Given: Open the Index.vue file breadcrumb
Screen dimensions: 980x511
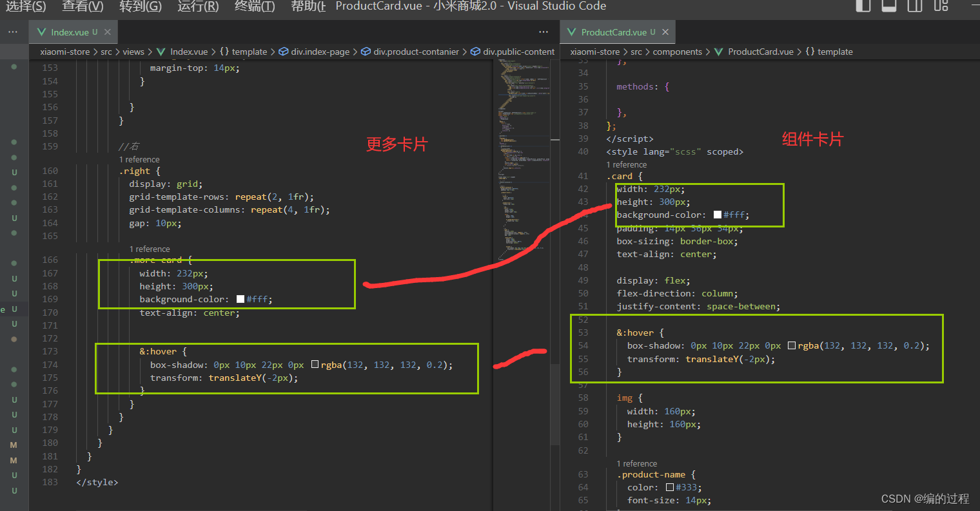Looking at the screenshot, I should [189, 52].
